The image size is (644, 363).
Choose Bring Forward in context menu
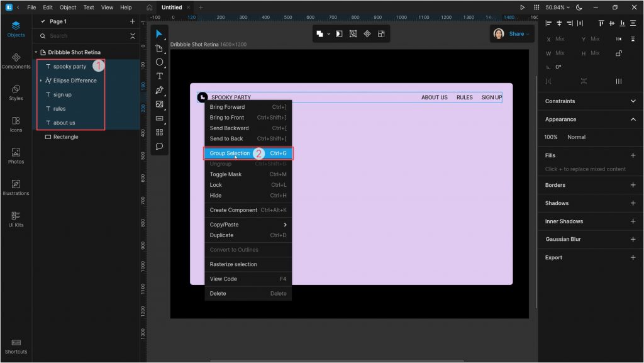pyautogui.click(x=248, y=107)
